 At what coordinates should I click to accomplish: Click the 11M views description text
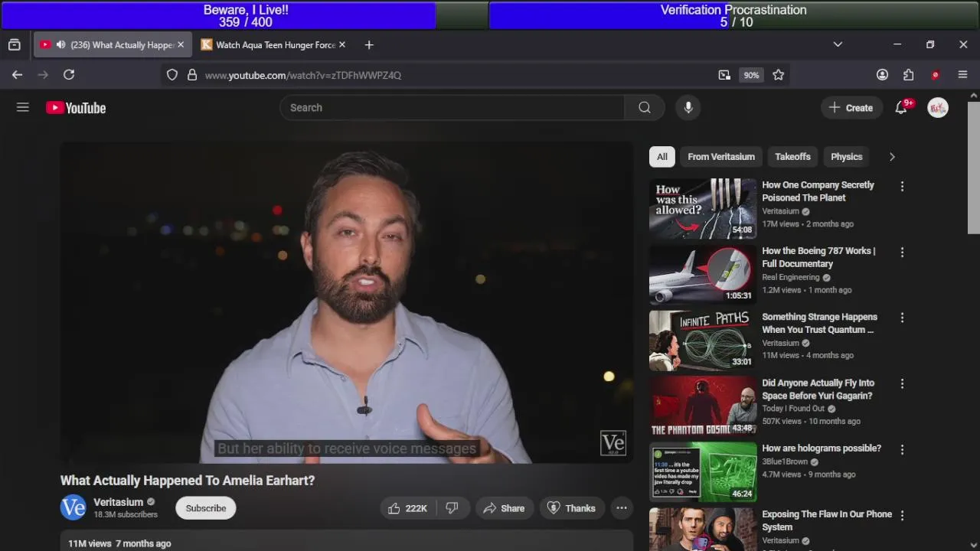tap(90, 543)
